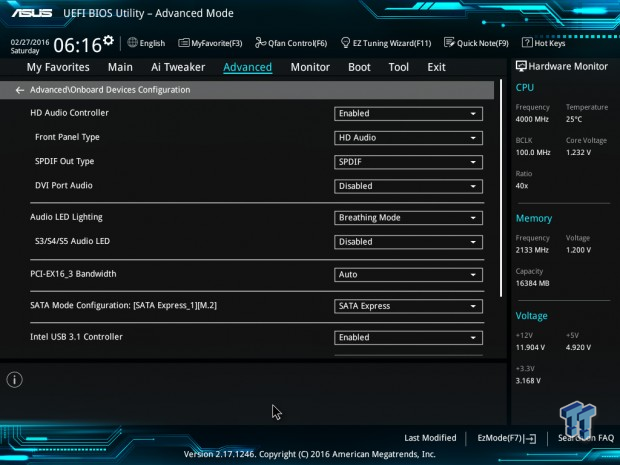Click the Qfan Control fan icon
The height and width of the screenshot is (465, 620).
(260, 43)
